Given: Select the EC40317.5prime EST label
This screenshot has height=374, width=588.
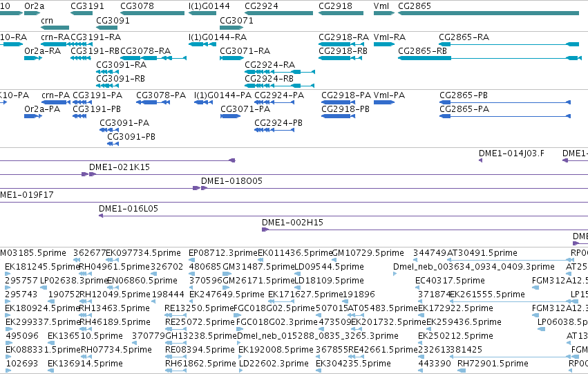Looking at the screenshot, I should (450, 281).
